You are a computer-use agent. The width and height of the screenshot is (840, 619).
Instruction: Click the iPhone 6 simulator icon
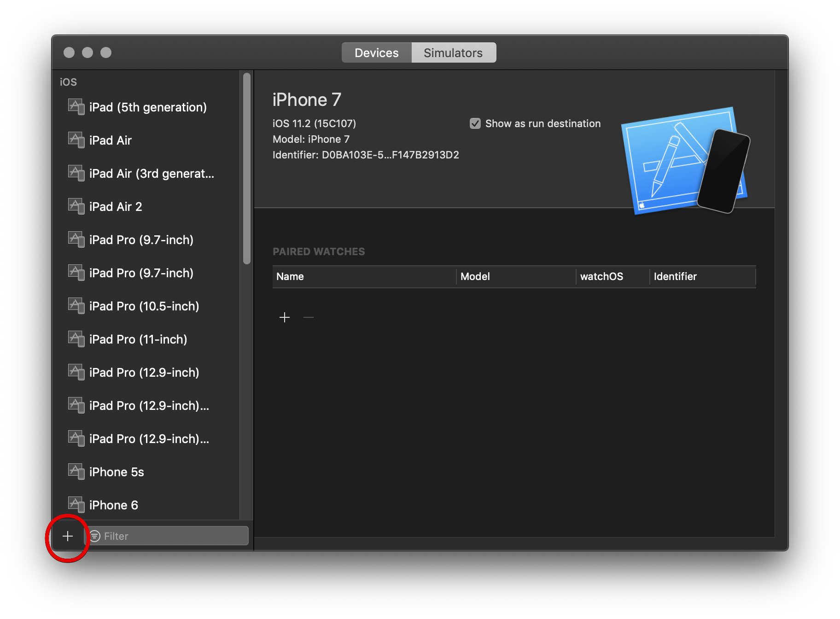tap(76, 505)
